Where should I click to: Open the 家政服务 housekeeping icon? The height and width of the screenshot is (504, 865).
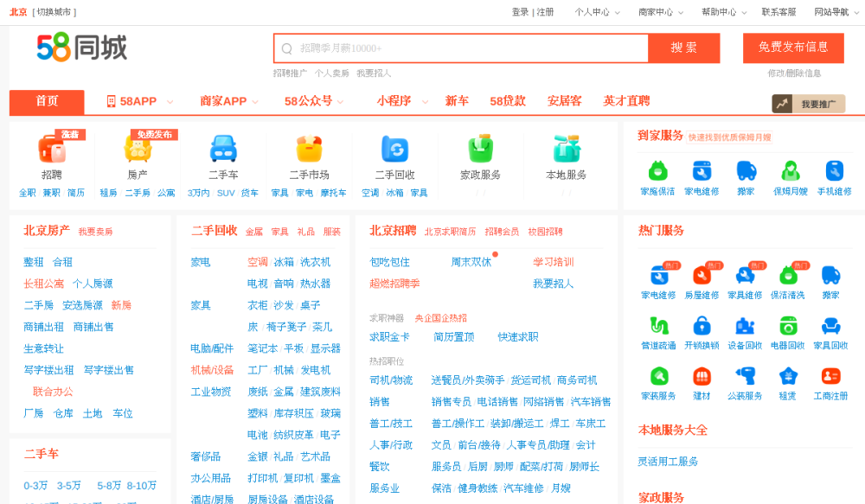coord(480,149)
